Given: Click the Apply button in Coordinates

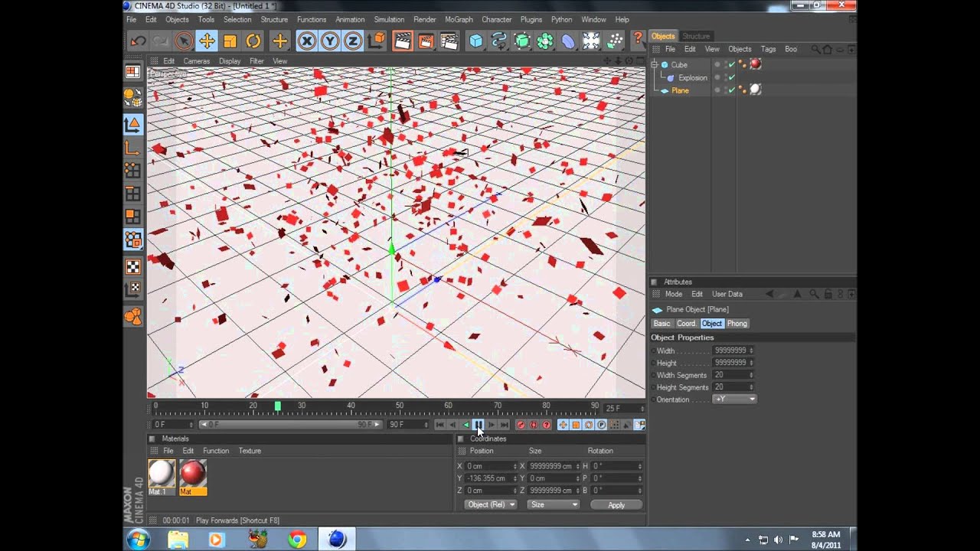Looking at the screenshot, I should (616, 505).
